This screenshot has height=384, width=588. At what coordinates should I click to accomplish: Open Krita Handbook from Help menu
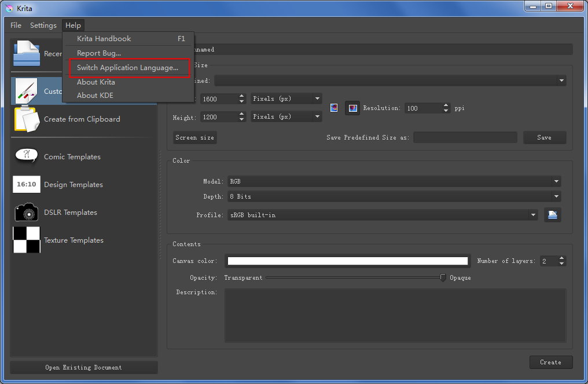pyautogui.click(x=104, y=39)
